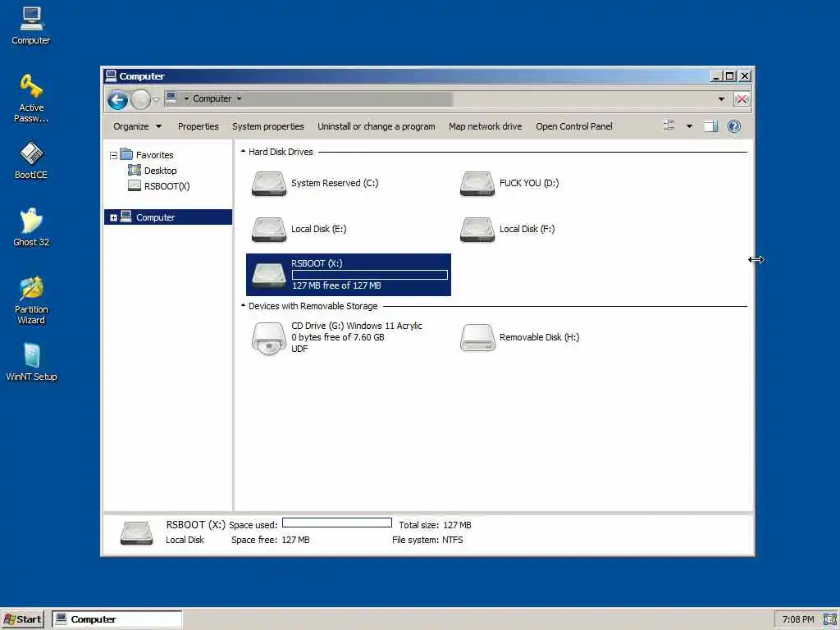The width and height of the screenshot is (840, 630).
Task: Select CD Drive (G:) Windows 11 Acrylic icon
Action: 268,338
